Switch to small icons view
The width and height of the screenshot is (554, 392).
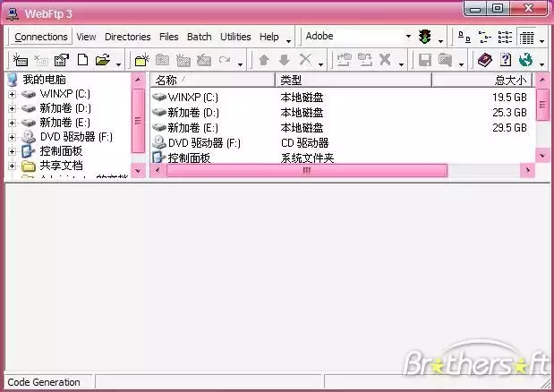click(x=485, y=37)
